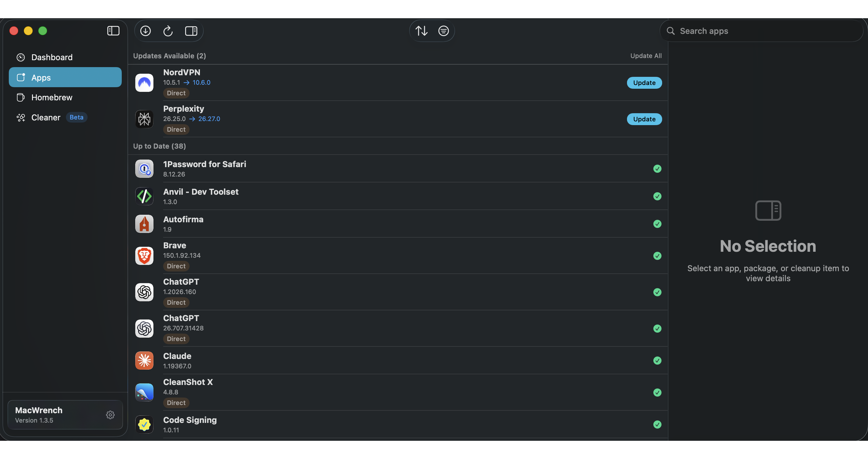Click Claude version 1.19367.0
The height and width of the screenshot is (459, 868).
(x=177, y=366)
